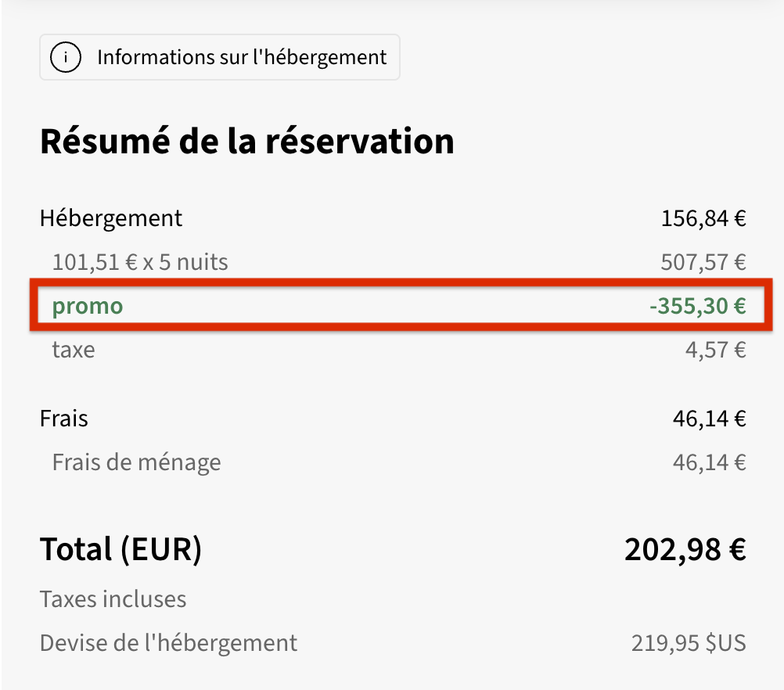Click the Résumé de la réservation heading
The width and height of the screenshot is (784, 690).
click(x=247, y=141)
